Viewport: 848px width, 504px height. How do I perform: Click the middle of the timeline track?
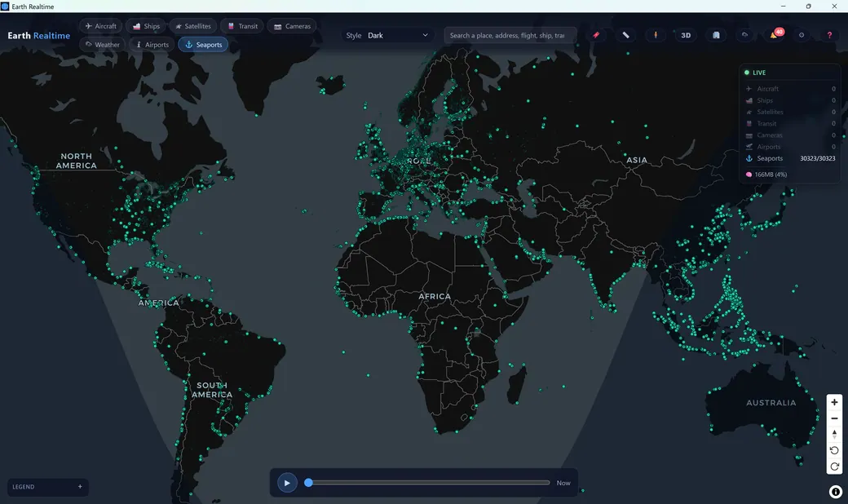click(429, 482)
